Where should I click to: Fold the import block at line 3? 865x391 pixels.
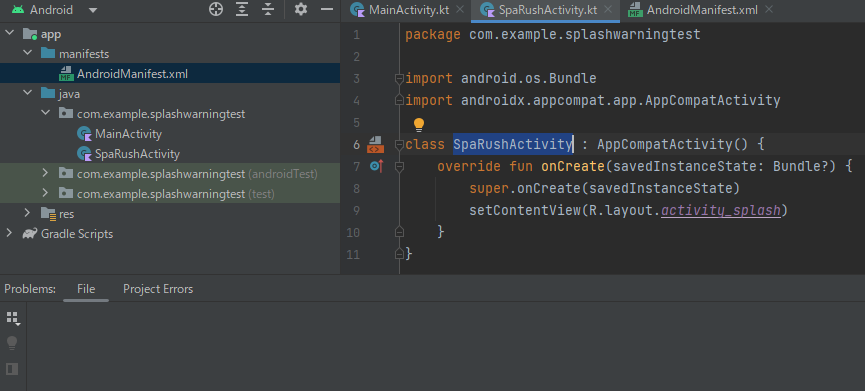point(399,79)
